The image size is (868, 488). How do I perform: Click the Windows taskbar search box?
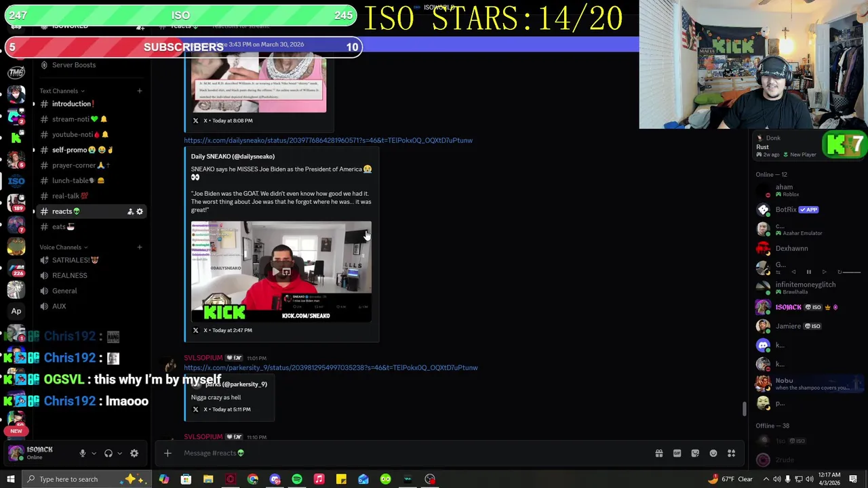click(x=88, y=479)
